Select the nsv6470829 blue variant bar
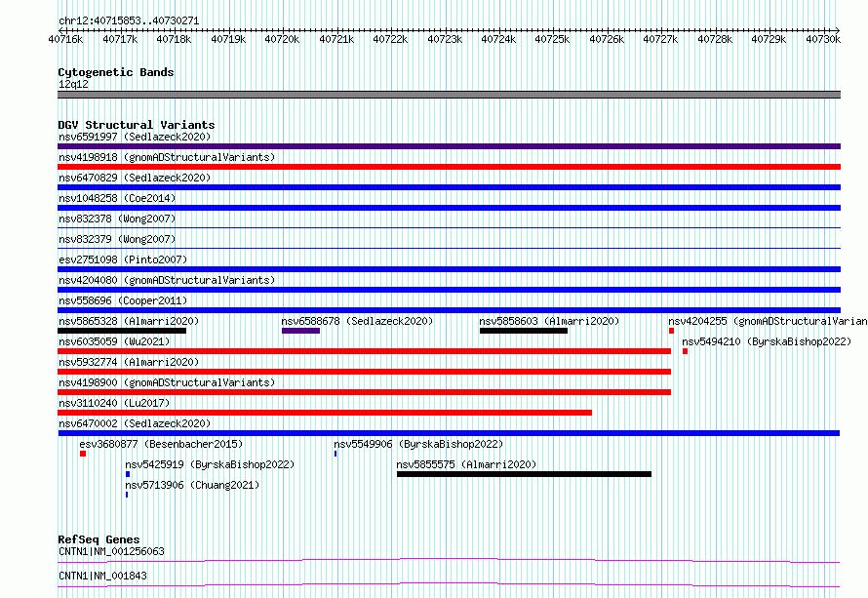Image resolution: width=868 pixels, height=598 pixels. (449, 187)
